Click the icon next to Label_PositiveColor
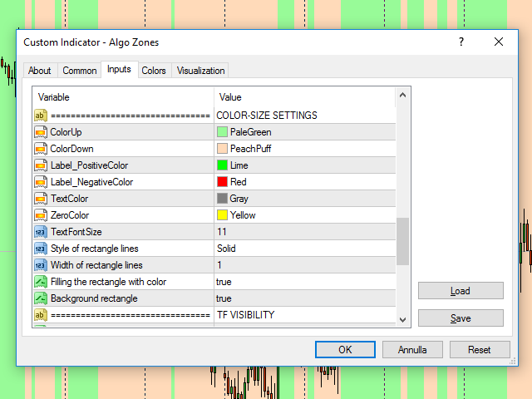The height and width of the screenshot is (399, 532). pos(41,165)
